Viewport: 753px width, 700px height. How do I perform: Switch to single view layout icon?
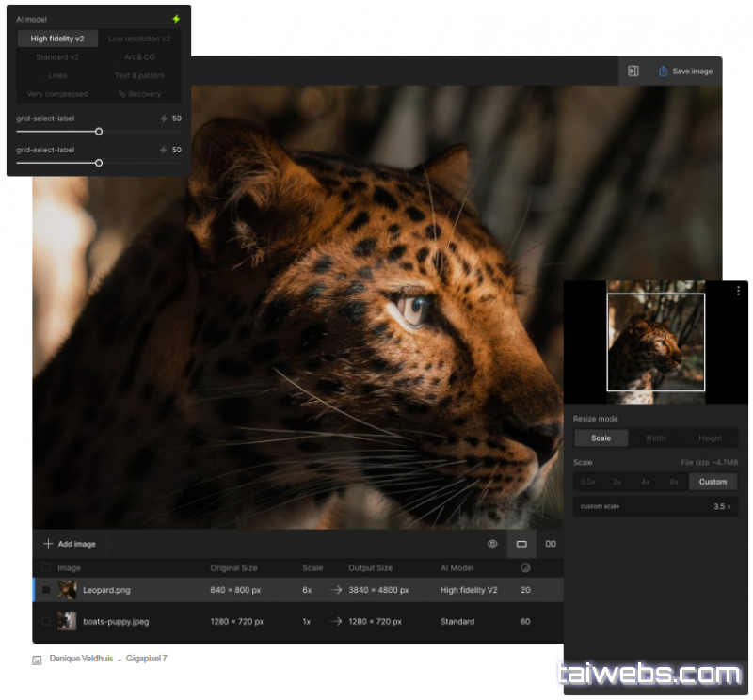coord(521,544)
